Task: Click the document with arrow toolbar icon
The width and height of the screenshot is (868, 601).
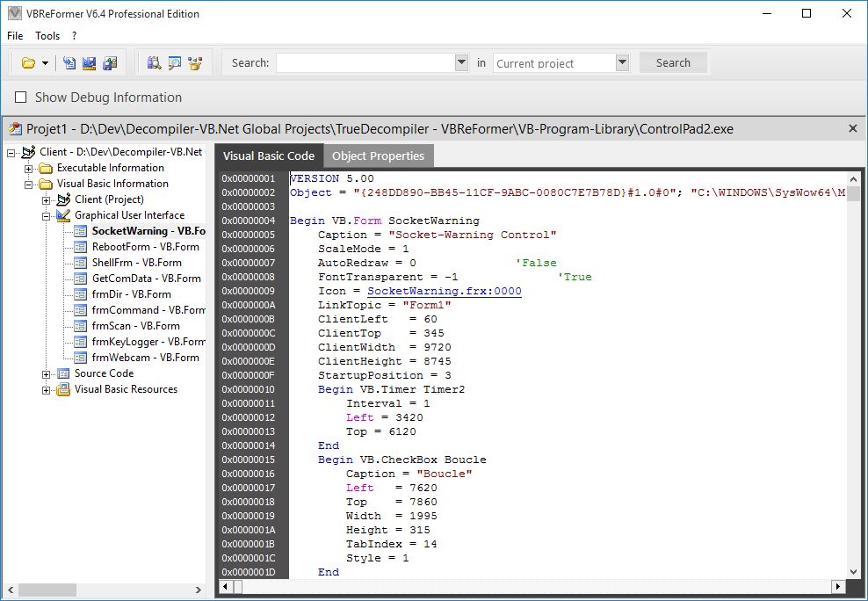Action: point(69,62)
